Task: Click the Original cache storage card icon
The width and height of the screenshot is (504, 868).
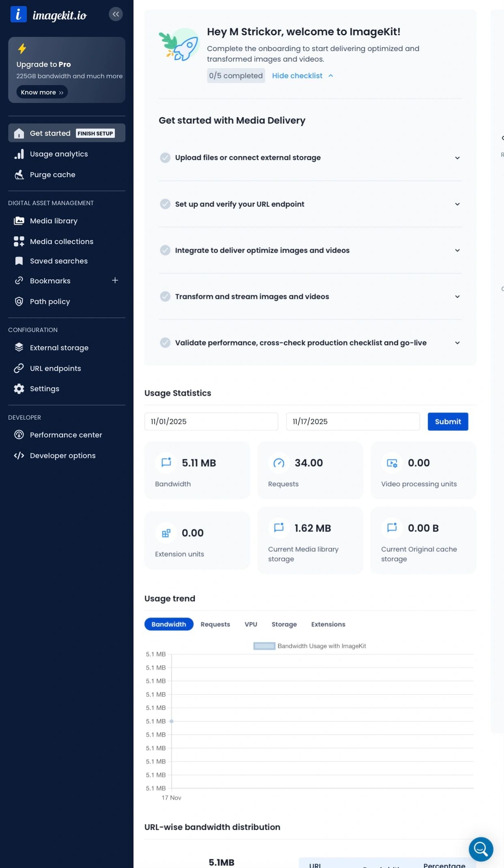Action: 392,528
